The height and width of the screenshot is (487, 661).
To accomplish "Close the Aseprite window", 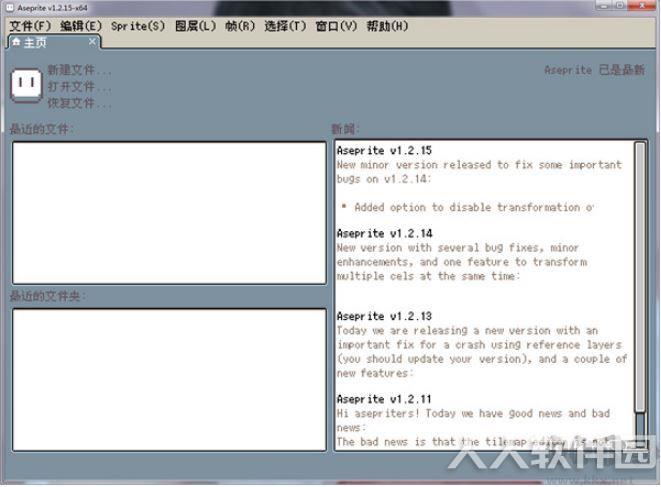I will click(x=642, y=5).
